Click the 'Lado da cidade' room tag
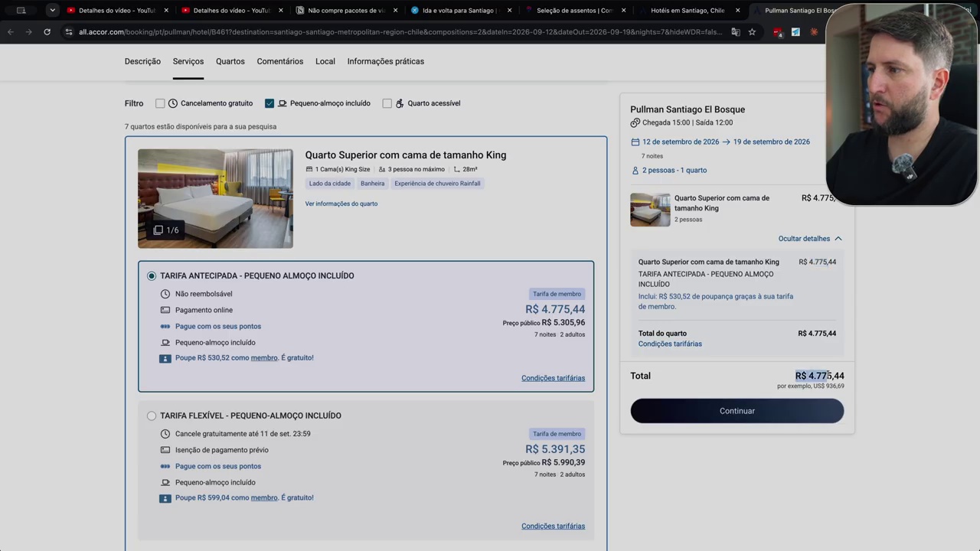 330,184
